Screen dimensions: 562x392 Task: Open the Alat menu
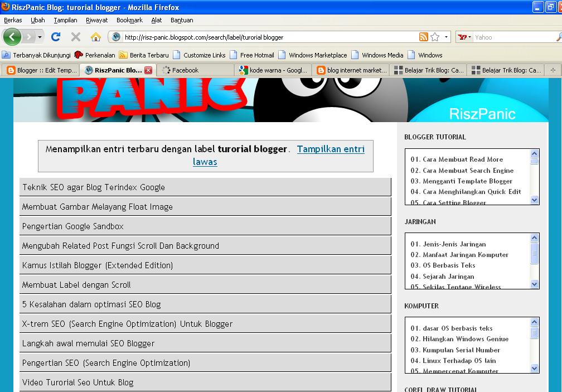click(156, 20)
